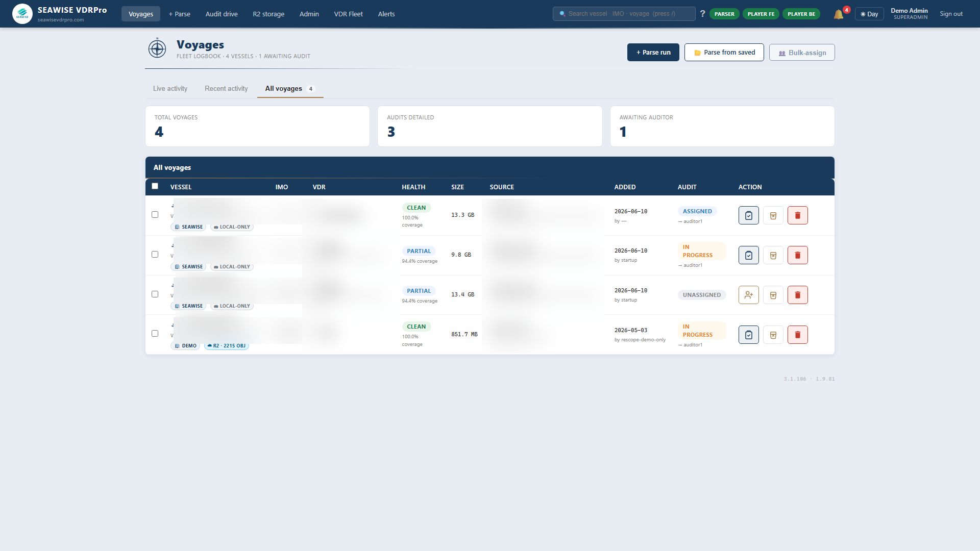Archive the 9.8 GB voyage
Screen dimensions: 980x551
(x=773, y=255)
